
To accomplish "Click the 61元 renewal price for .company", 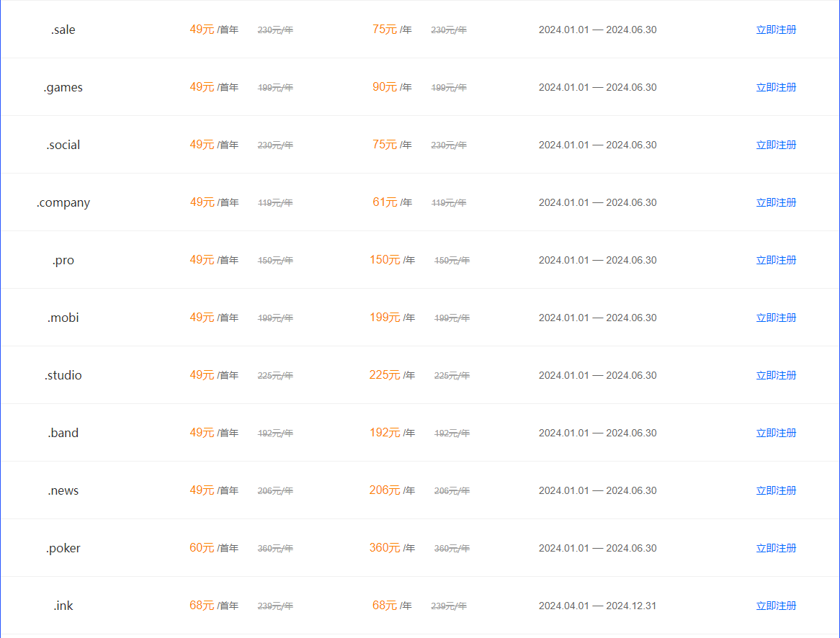I will [385, 202].
